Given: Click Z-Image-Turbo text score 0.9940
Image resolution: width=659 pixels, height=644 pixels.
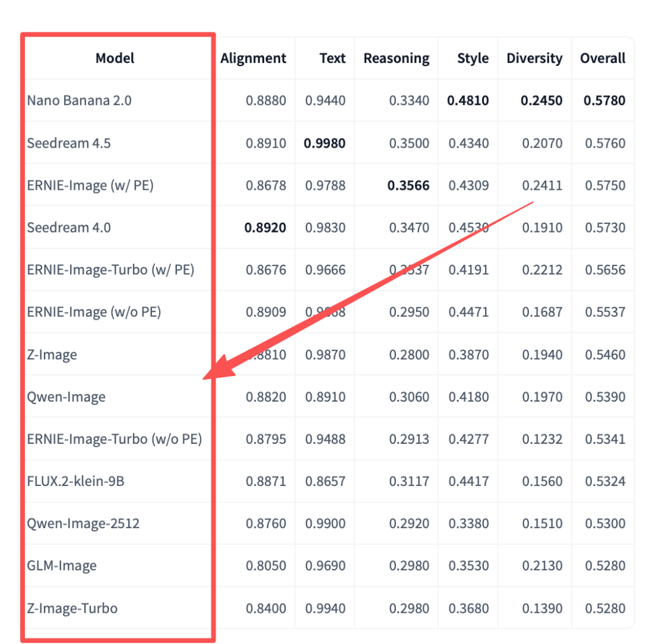Looking at the screenshot, I should coord(325,609).
